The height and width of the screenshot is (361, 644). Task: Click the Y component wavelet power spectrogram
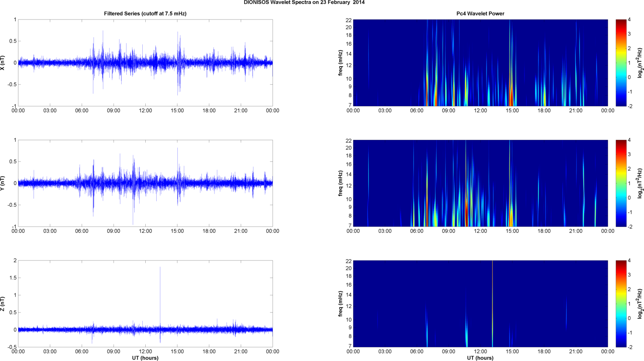[480, 183]
